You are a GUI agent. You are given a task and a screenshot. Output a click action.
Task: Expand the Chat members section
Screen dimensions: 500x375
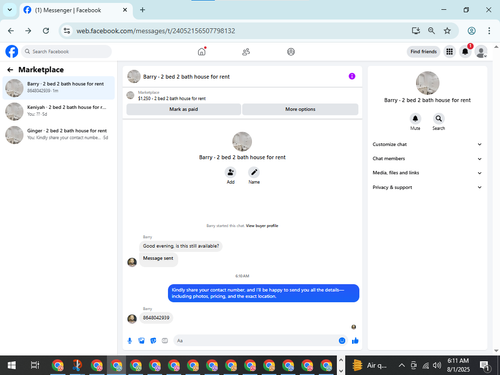pos(427,159)
